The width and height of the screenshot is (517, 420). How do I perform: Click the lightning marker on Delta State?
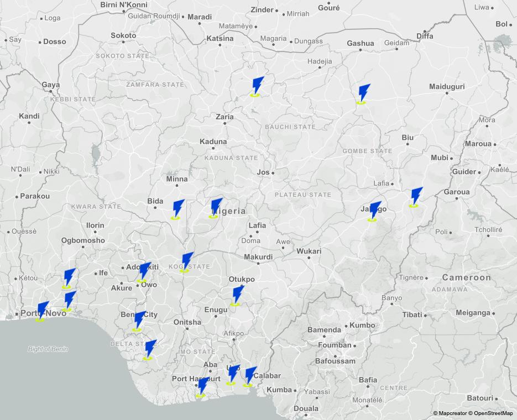pyautogui.click(x=150, y=350)
